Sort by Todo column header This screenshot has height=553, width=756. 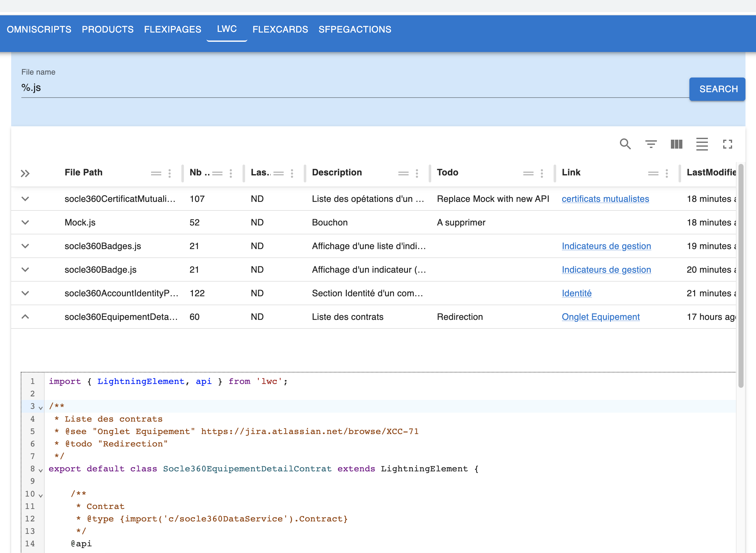(x=447, y=173)
